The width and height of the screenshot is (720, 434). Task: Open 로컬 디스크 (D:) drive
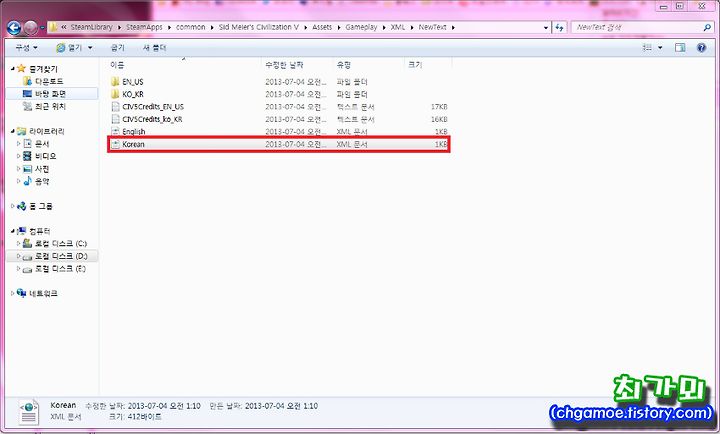pyautogui.click(x=61, y=256)
